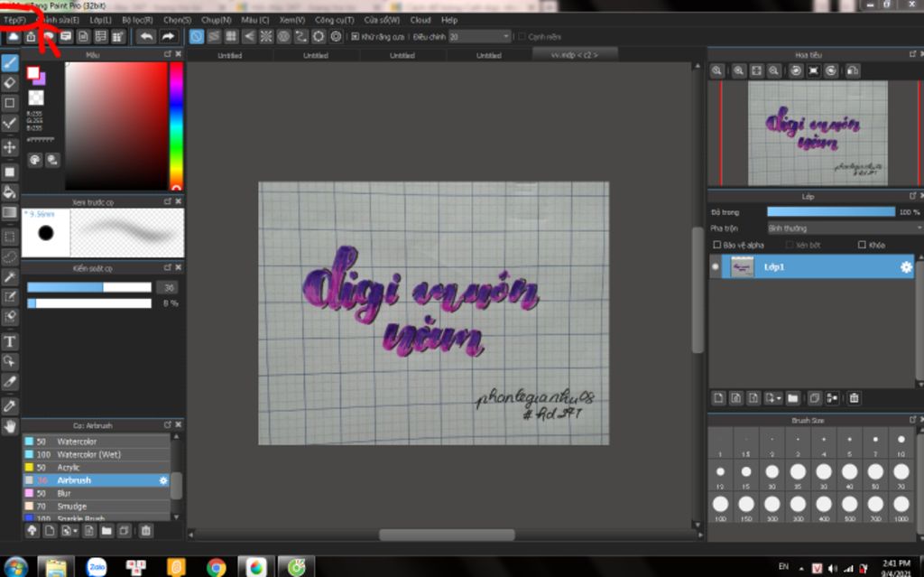This screenshot has width=924, height=577.
Task: Create a new layer with page icon
Action: pos(718,398)
